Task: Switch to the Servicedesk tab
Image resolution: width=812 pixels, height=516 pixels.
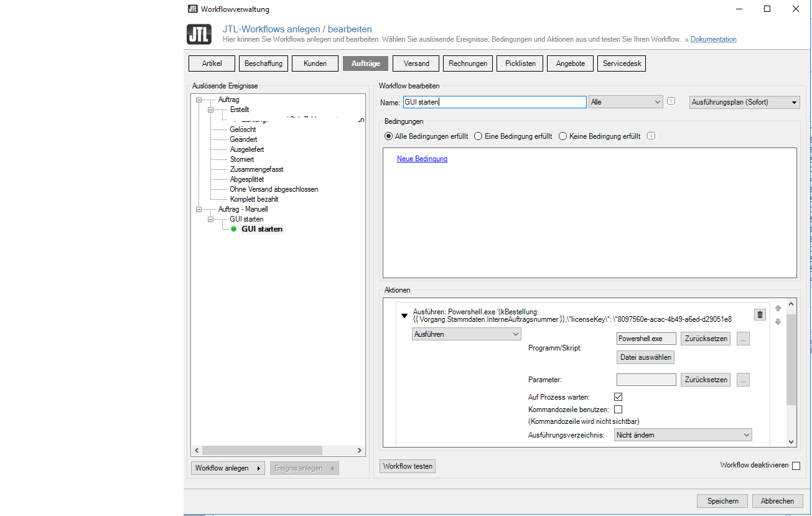Action: tap(622, 63)
